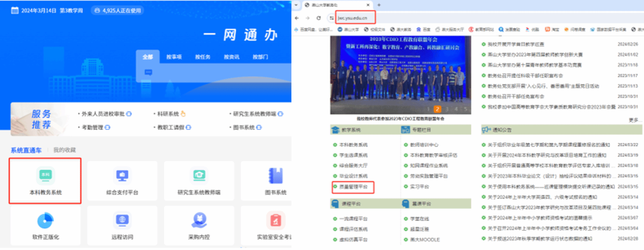Click the 研究生系统教师端 graduation cap icon
644x250 pixels.
(199, 175)
